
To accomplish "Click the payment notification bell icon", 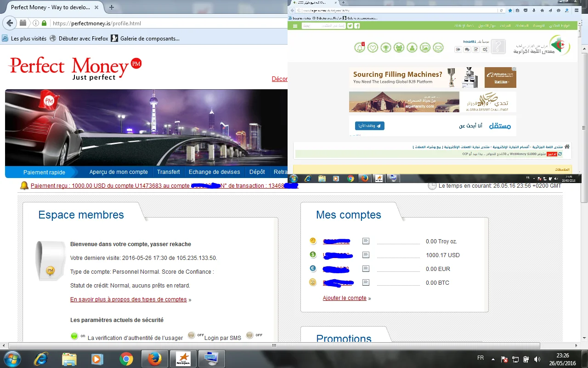I will [x=24, y=186].
